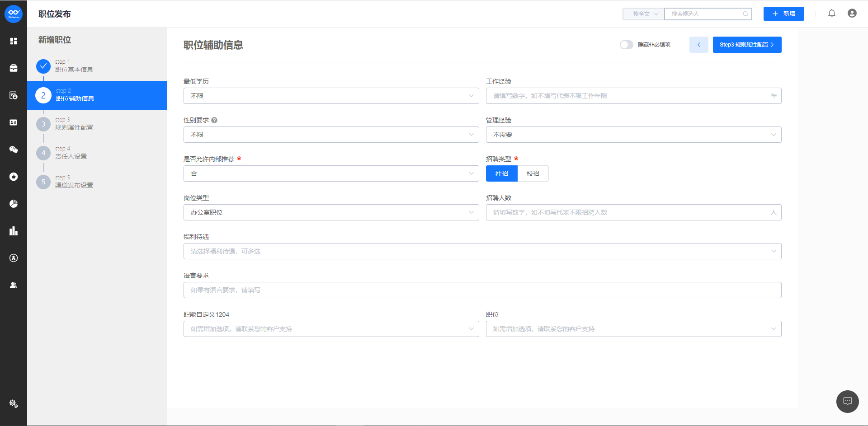Go to step 4 责任人设置
Screen dimensions: 868x426
coord(97,153)
